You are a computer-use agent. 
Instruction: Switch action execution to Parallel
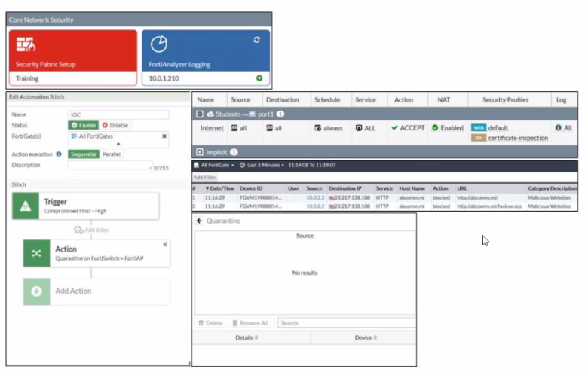coord(112,154)
